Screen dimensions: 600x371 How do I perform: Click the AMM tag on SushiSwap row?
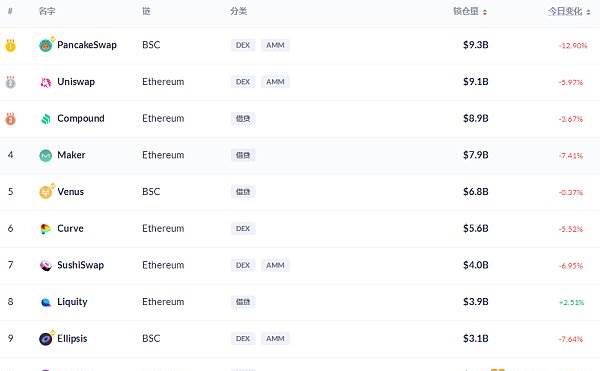click(x=275, y=265)
